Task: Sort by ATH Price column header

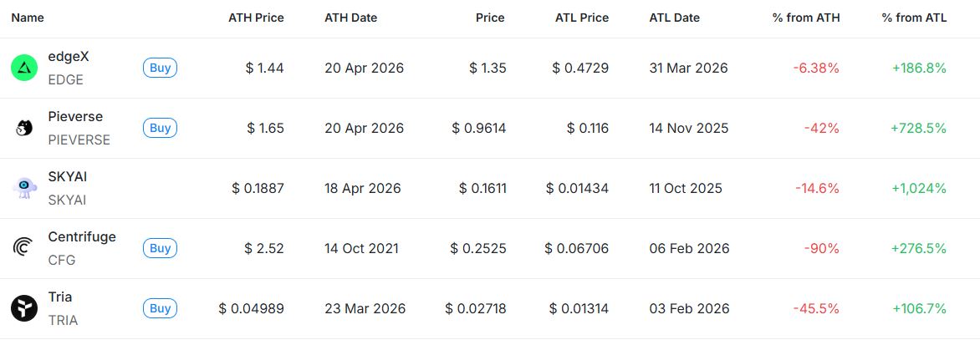Action: [x=256, y=18]
